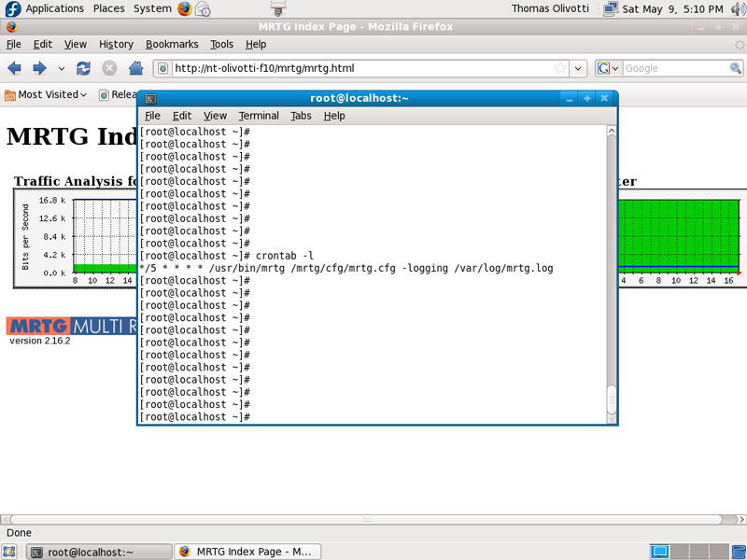Run search with the magnifier icon
The image size is (747, 560).
(735, 68)
